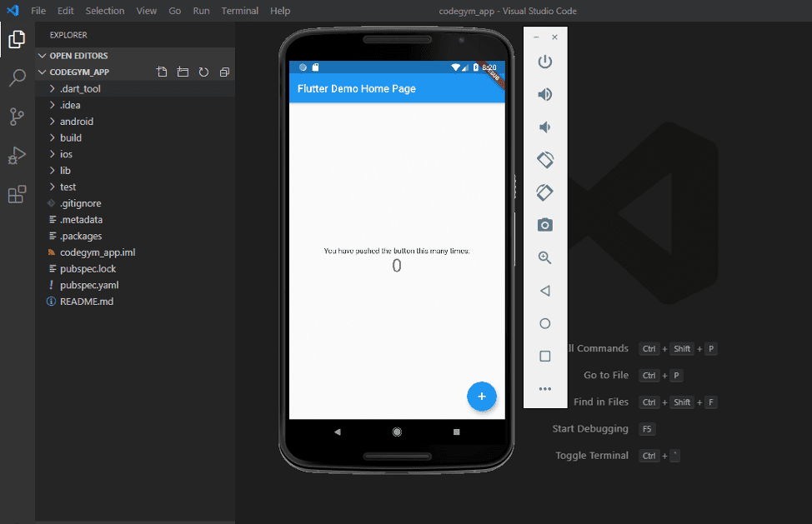Open Run and Debug view icon

click(17, 156)
